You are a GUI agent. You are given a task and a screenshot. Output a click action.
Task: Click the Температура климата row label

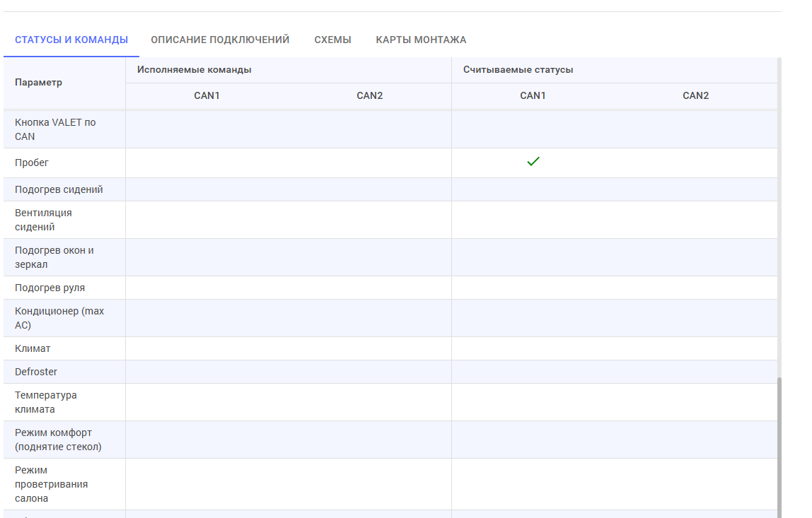(46, 402)
